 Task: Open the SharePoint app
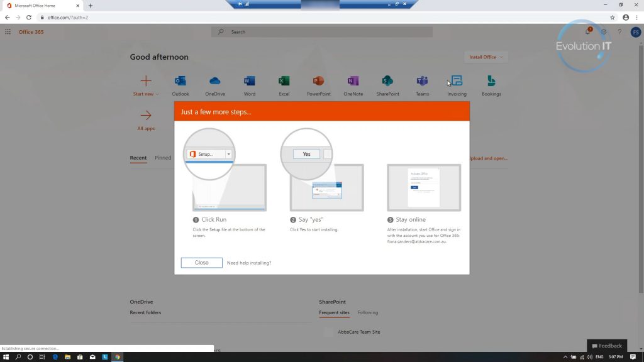click(387, 85)
